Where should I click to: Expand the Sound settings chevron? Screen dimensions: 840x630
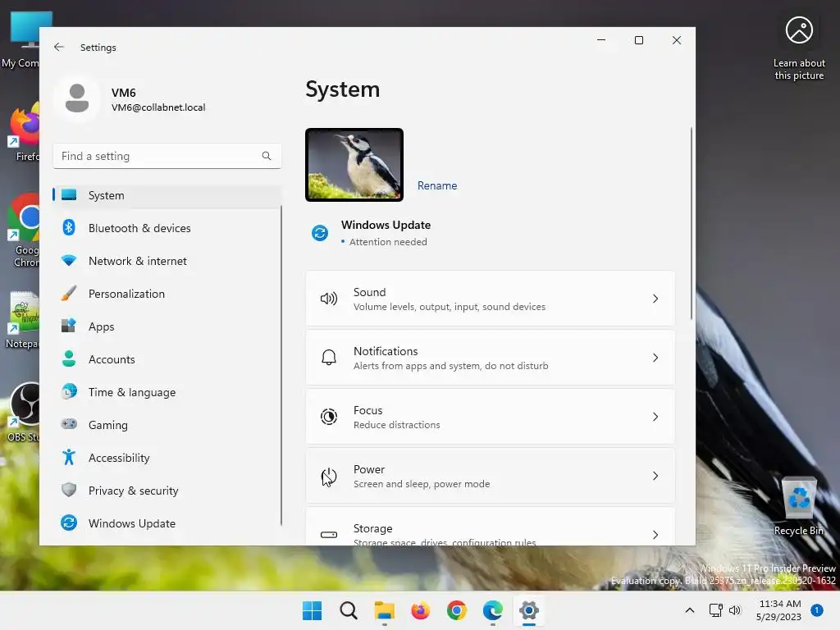click(655, 299)
